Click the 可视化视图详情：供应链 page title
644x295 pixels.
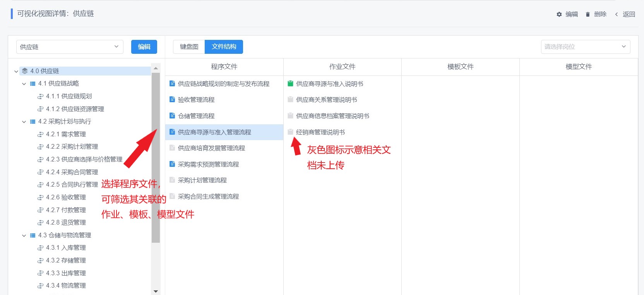55,14
